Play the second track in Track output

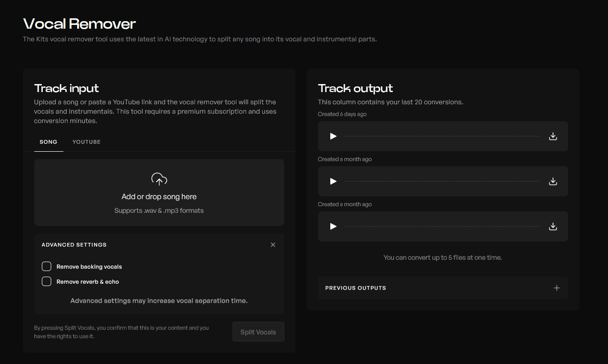(x=333, y=181)
